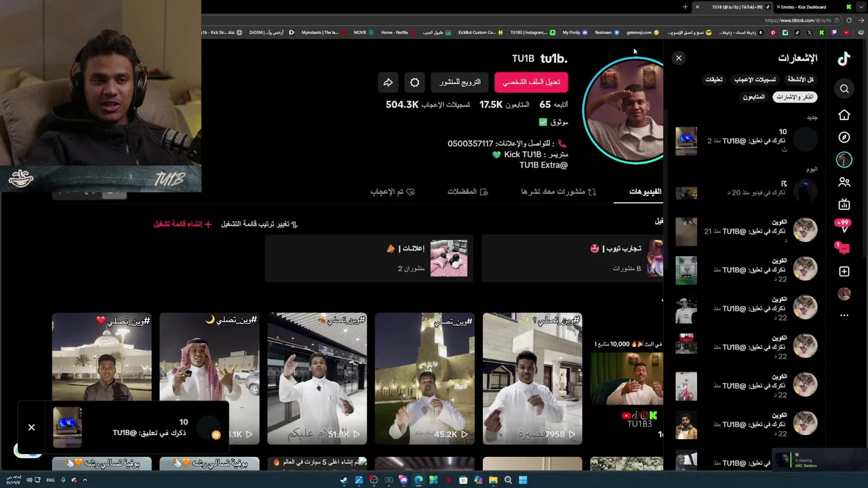Click Promote Post button
868x488 pixels.
pos(460,82)
